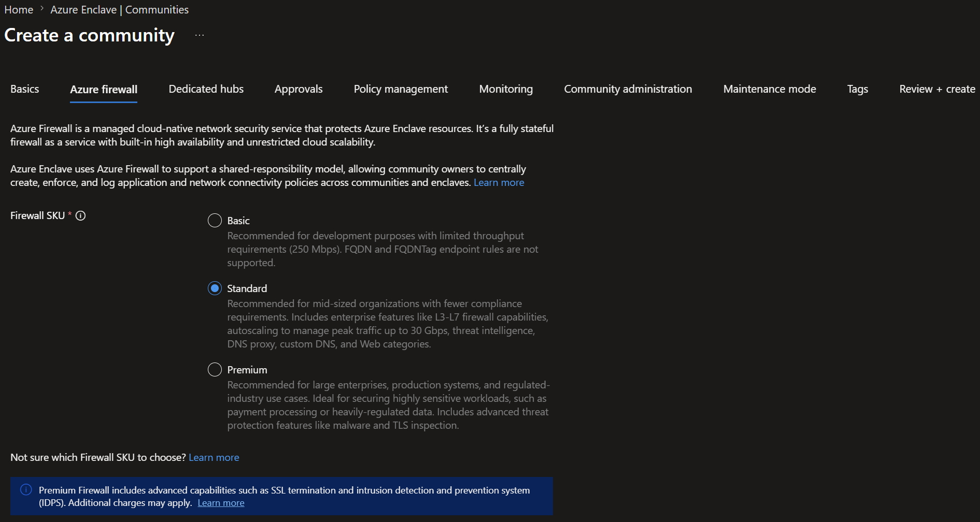
Task: Switch to the Basics tab
Action: [25, 89]
